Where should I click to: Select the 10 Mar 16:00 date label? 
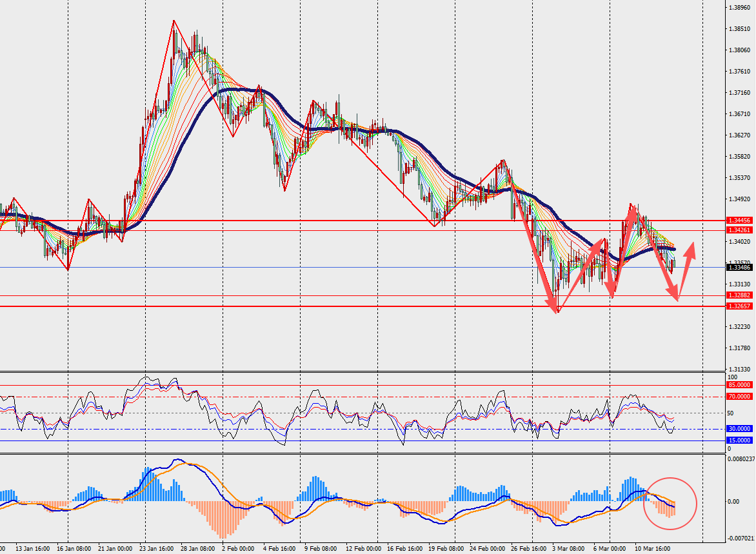coord(652,549)
